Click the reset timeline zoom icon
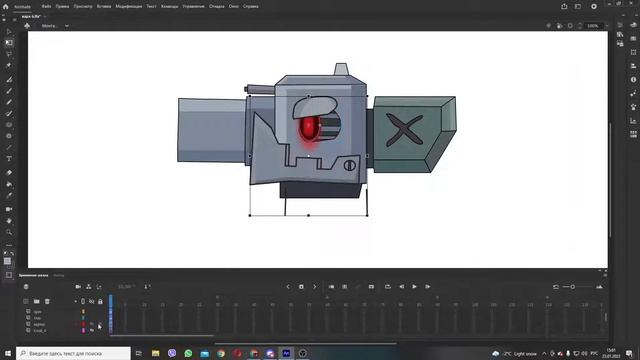 (556, 287)
